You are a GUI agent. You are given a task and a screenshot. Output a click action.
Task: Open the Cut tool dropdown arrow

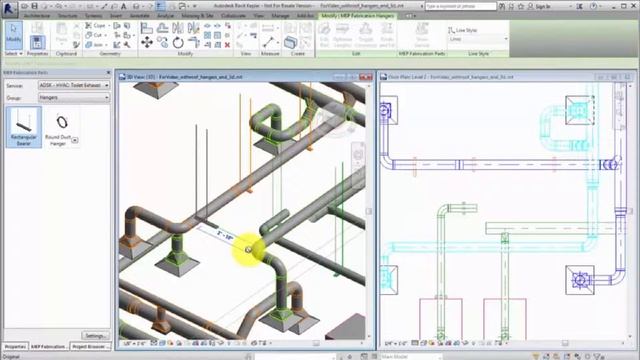pyautogui.click(x=105, y=35)
